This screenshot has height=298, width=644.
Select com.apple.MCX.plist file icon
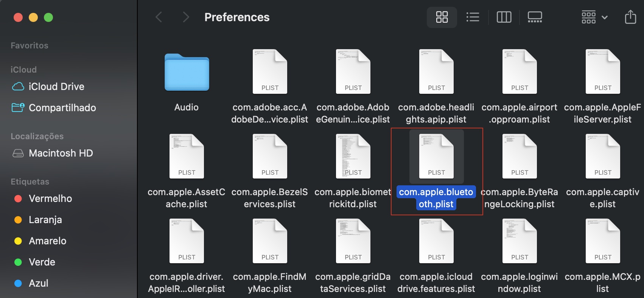coord(603,241)
